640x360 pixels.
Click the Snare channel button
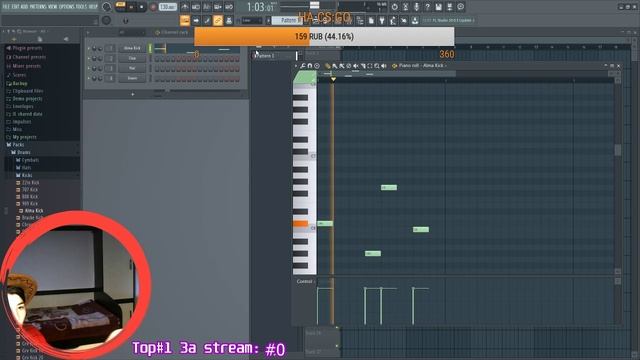point(132,78)
